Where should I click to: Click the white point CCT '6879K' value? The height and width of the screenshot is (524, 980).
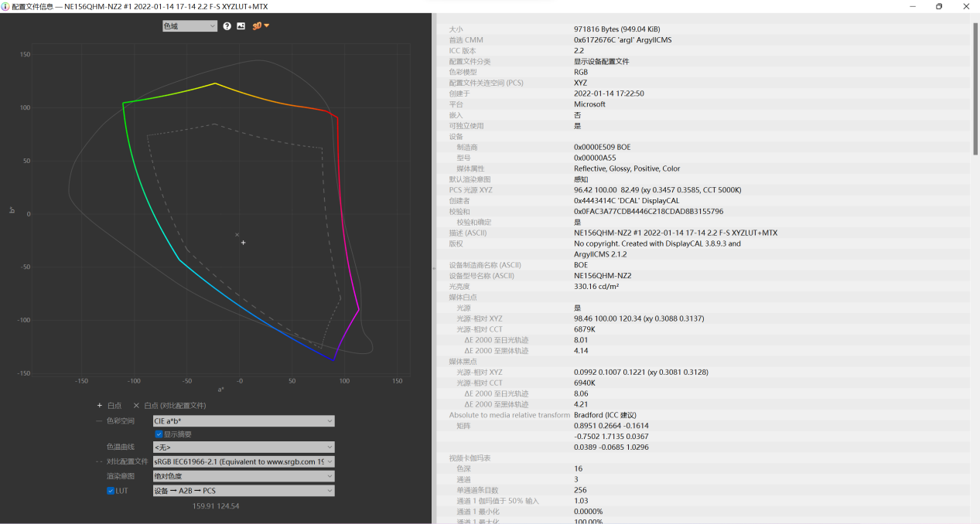click(584, 329)
